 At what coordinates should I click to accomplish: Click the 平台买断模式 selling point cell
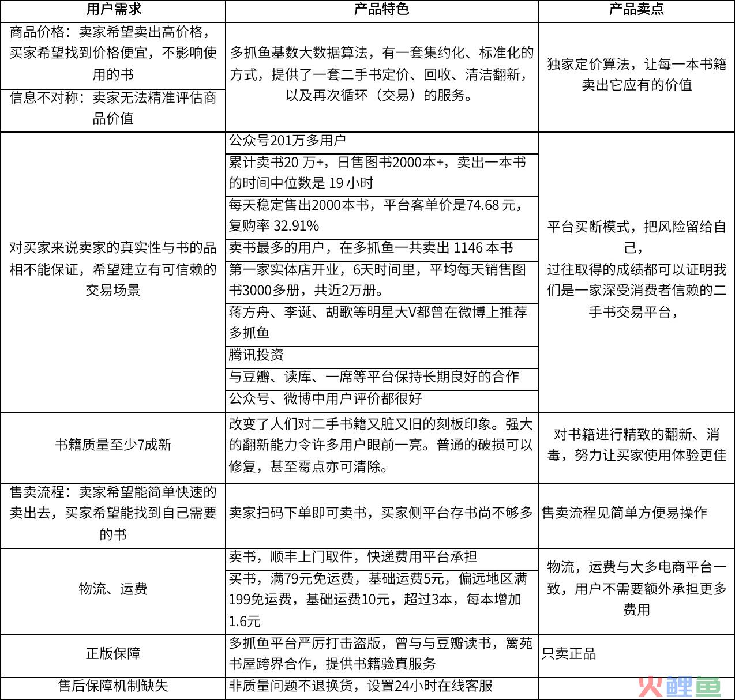click(636, 272)
